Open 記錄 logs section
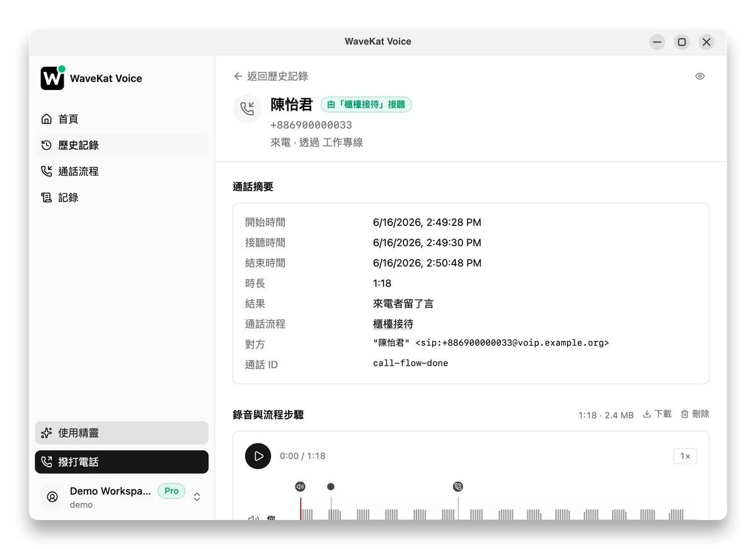The image size is (756, 549). [122, 197]
